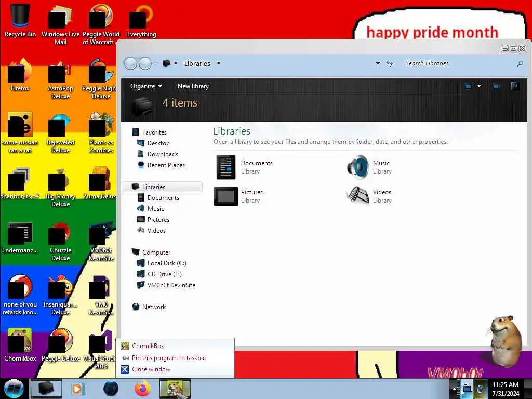The height and width of the screenshot is (399, 532).
Task: Launch Firefox from the desktop
Action: [x=20, y=75]
